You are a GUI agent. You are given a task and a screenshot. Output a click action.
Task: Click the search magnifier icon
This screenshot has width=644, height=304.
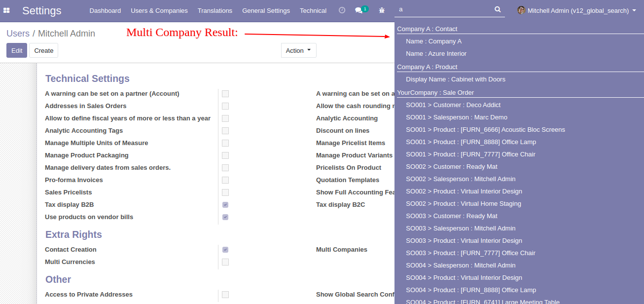498,9
